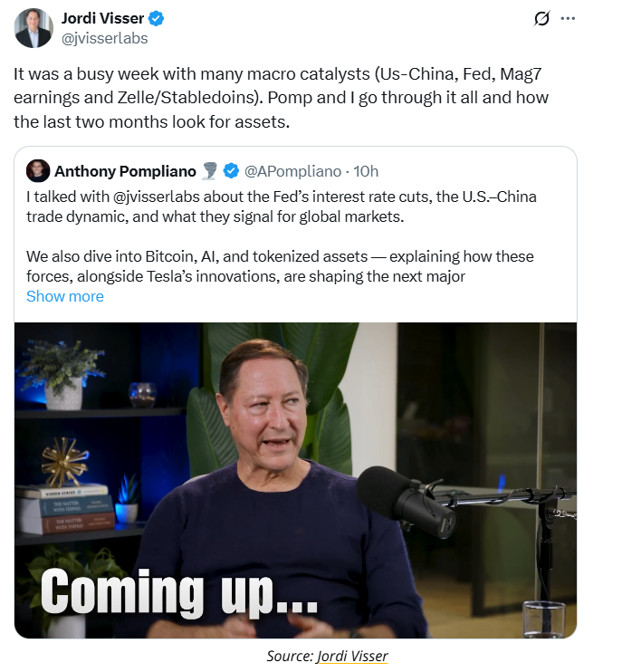The image size is (622, 672).
Task: Click the verified badge beside Anthony Pompliano
Action: point(231,171)
